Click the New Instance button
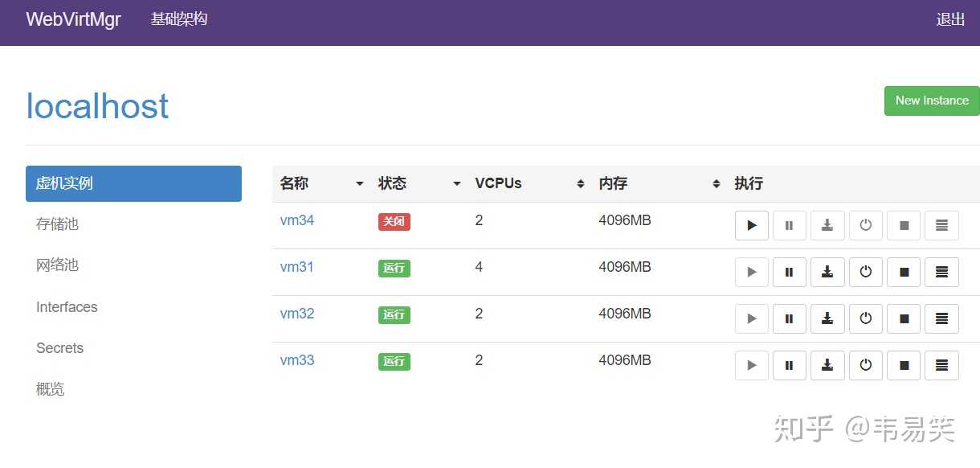This screenshot has height=468, width=980. pos(932,101)
